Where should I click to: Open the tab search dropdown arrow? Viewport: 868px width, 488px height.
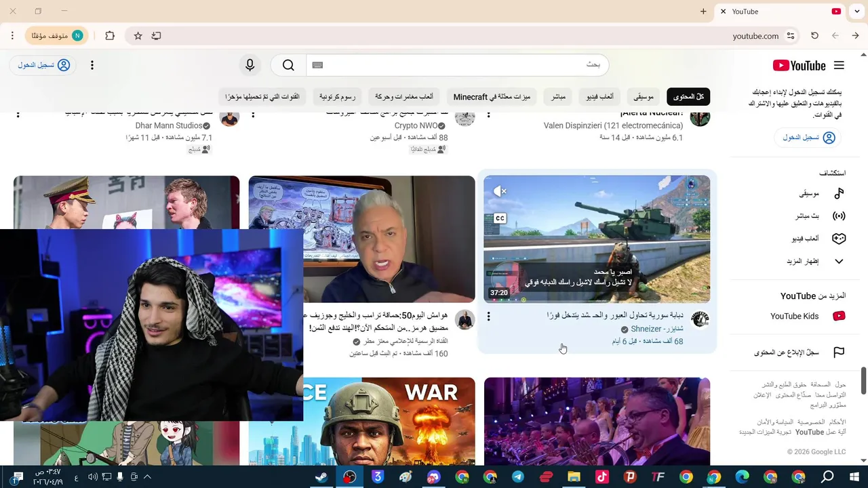[x=857, y=12]
